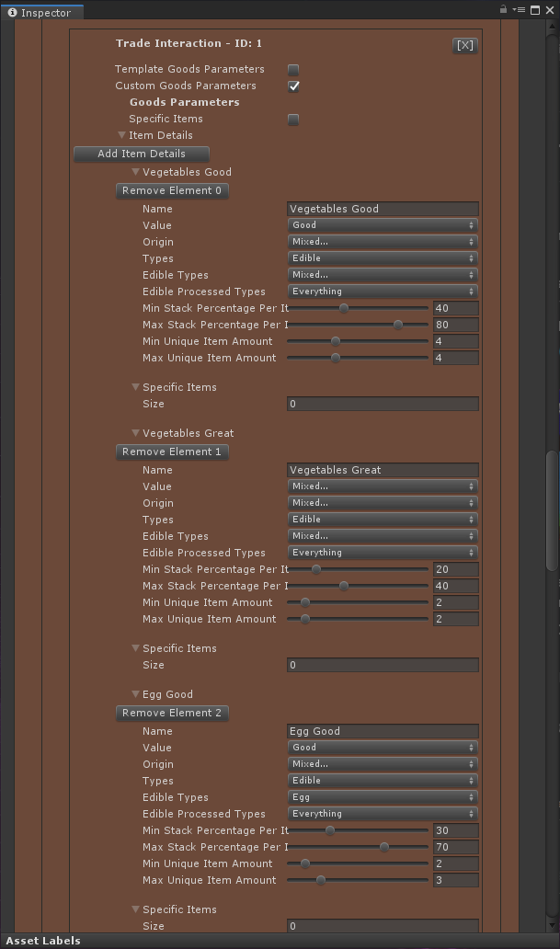Viewport: 560px width, 949px height.
Task: Select the Inspector tab
Action: (41, 12)
